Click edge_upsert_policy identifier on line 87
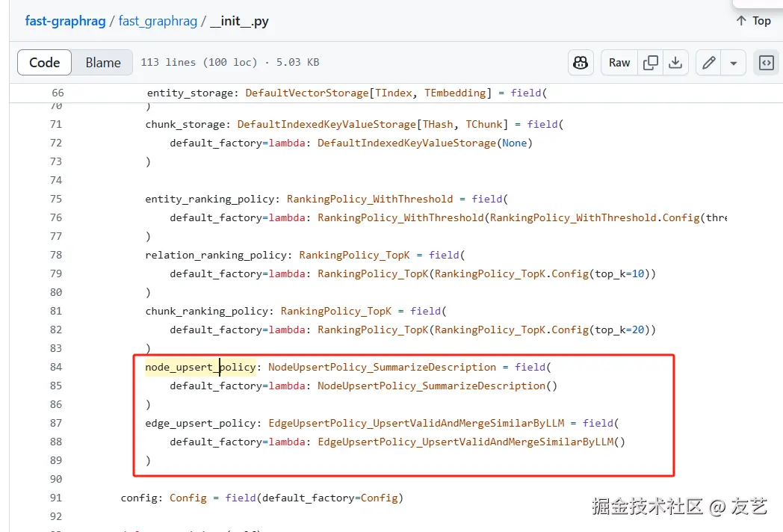This screenshot has height=532, width=783. [x=200, y=423]
